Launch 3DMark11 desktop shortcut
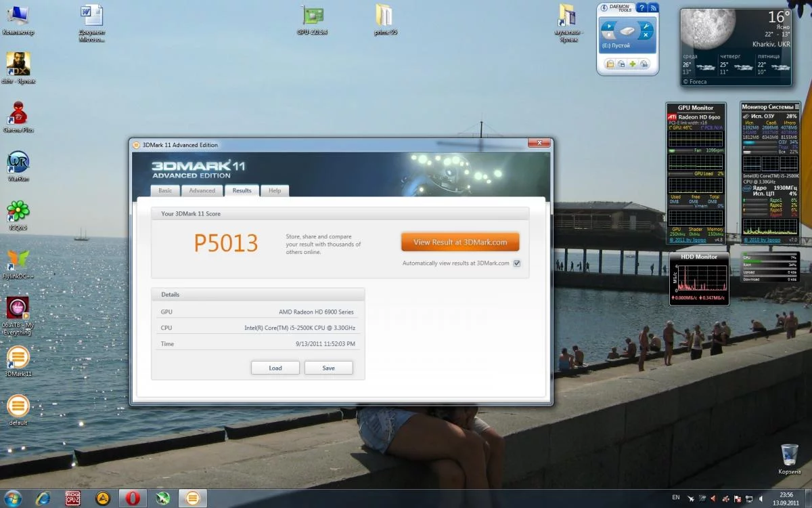The image size is (812, 508). click(x=18, y=360)
